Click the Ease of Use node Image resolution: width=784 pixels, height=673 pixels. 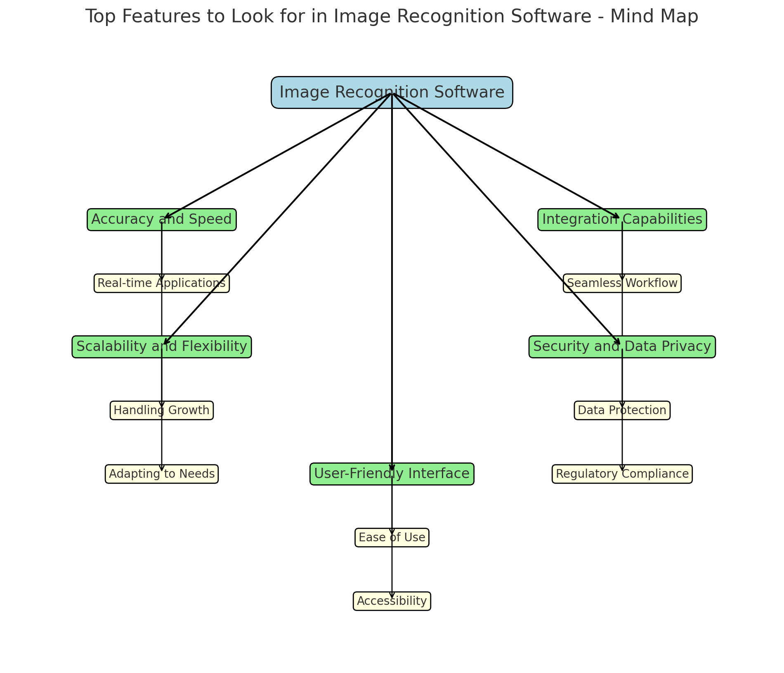coord(392,537)
